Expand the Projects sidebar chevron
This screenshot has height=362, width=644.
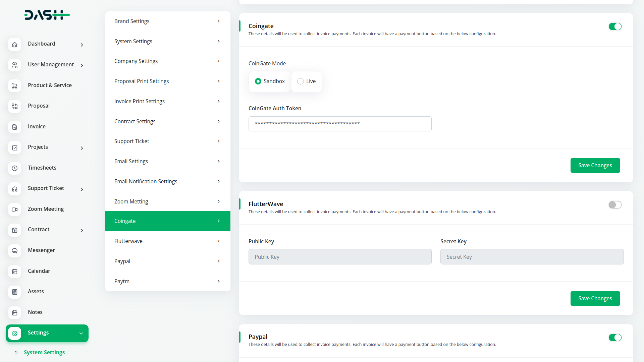point(82,148)
